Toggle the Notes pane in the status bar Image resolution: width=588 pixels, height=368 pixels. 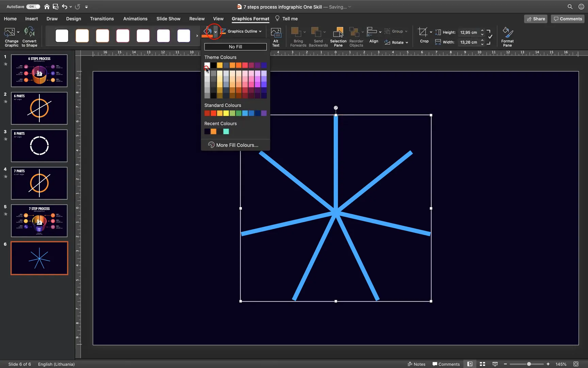click(x=416, y=364)
